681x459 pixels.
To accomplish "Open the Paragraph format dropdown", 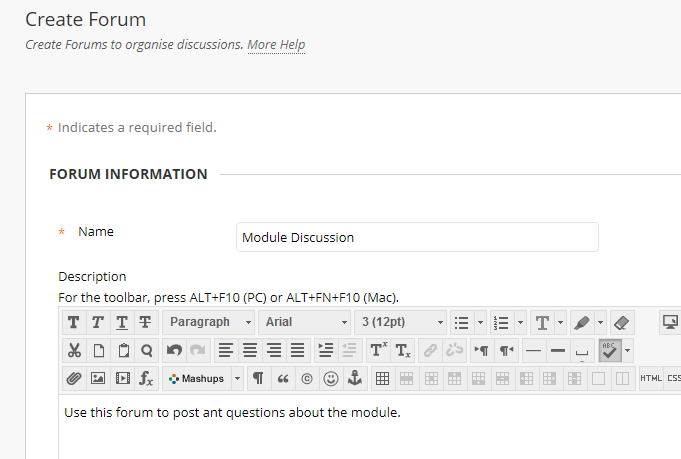I will click(209, 322).
